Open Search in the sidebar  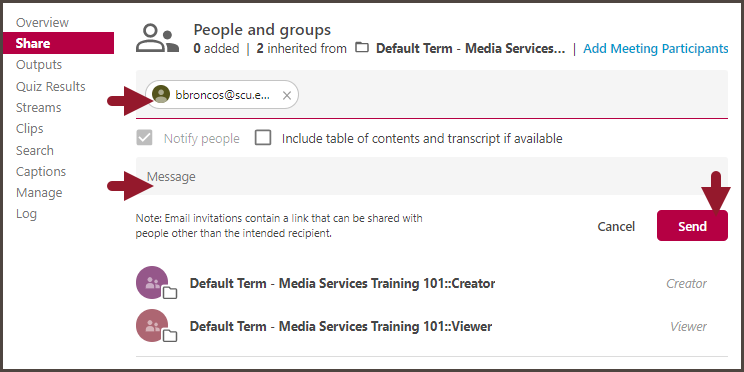[35, 150]
